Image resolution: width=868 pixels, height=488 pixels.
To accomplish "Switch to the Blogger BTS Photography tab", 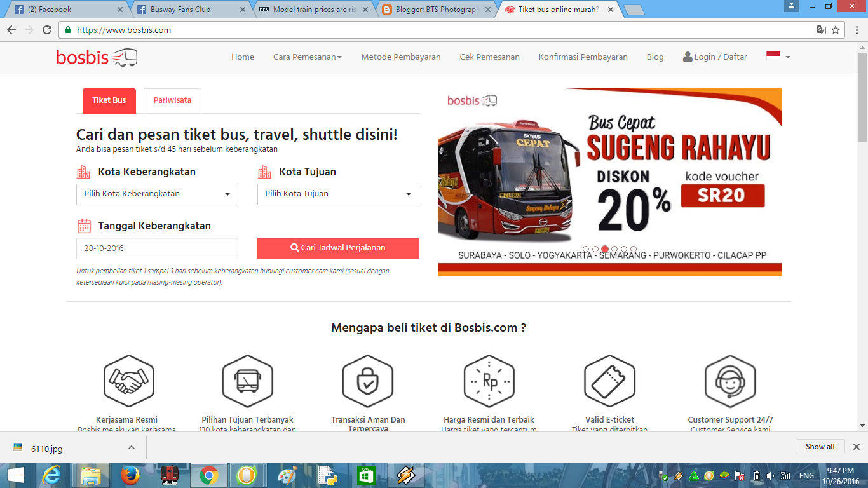I will click(436, 10).
